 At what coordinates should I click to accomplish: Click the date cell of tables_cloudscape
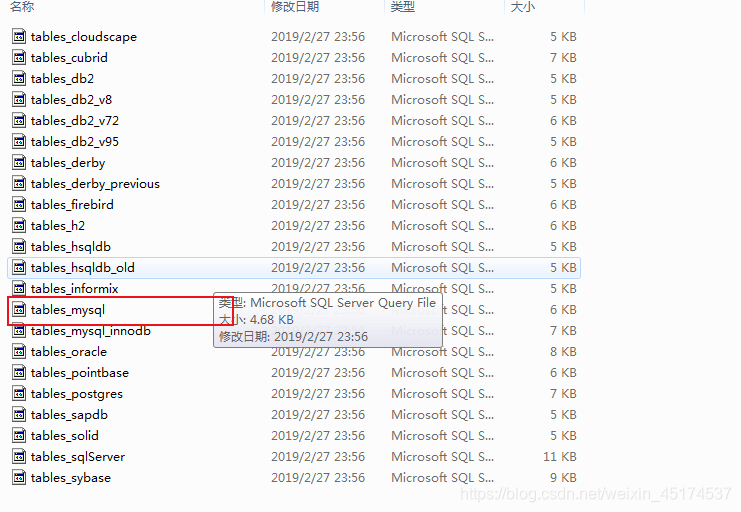(318, 36)
